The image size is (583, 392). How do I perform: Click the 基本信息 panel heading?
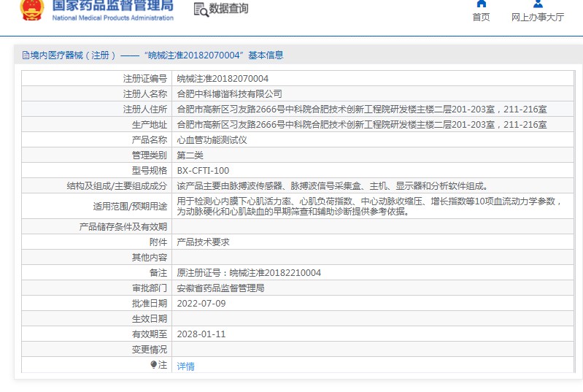coord(266,55)
